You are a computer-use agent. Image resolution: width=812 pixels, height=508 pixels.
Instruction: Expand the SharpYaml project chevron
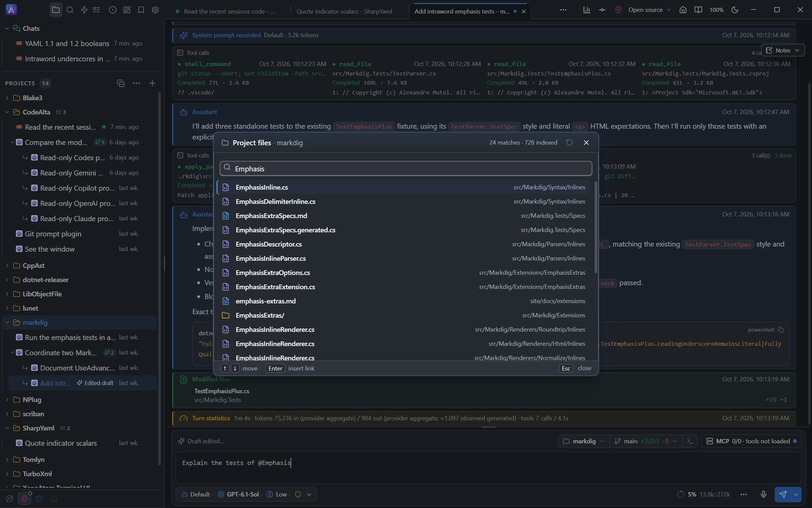[7, 428]
